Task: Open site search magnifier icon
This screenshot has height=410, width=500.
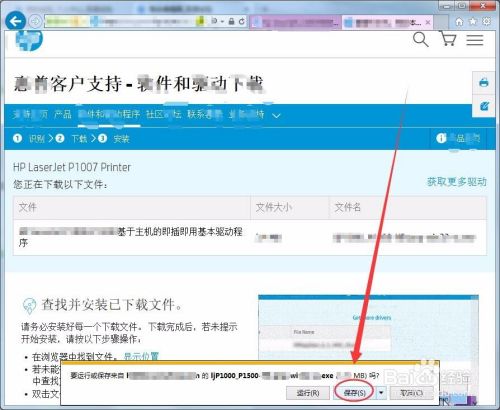Action: [420, 39]
